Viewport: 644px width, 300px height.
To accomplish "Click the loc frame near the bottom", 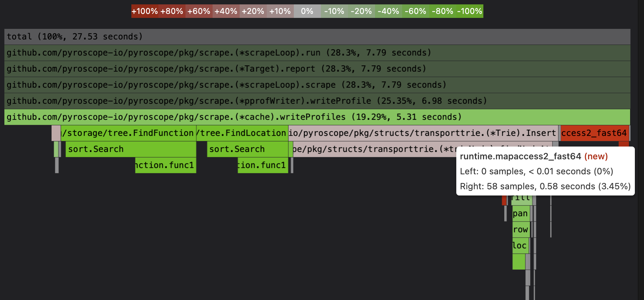I will tap(520, 245).
